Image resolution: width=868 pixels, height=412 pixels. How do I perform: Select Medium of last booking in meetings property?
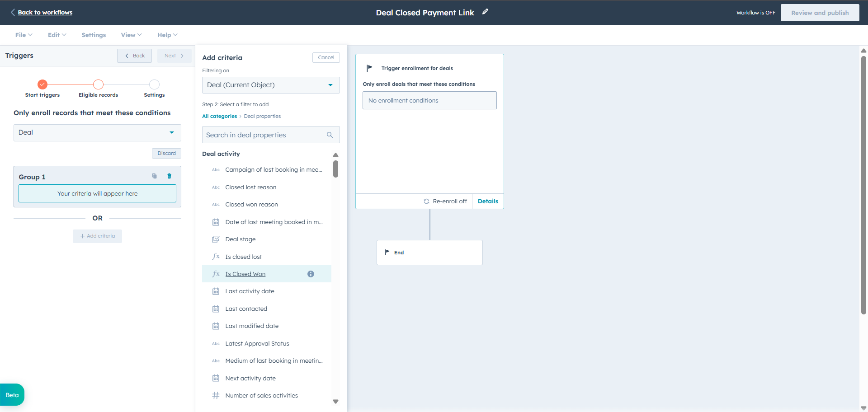[x=267, y=361]
